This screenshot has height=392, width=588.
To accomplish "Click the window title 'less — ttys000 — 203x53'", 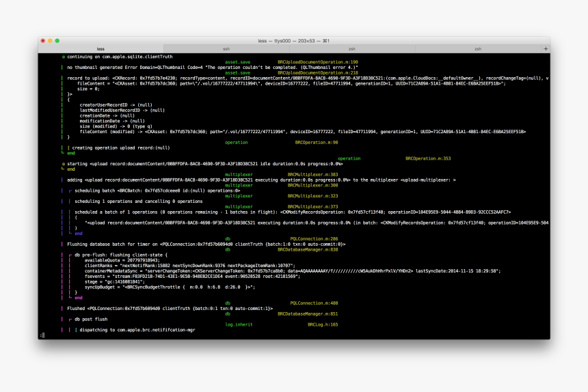I will [293, 41].
